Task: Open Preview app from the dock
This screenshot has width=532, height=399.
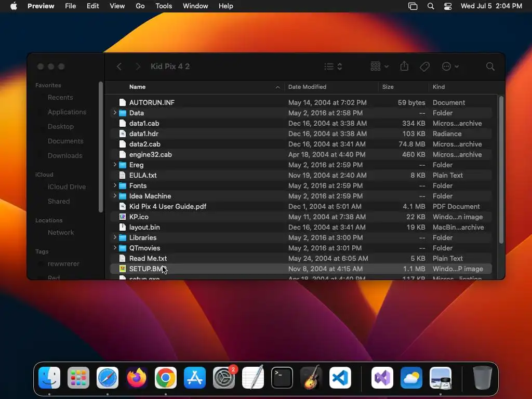Action: 441,378
